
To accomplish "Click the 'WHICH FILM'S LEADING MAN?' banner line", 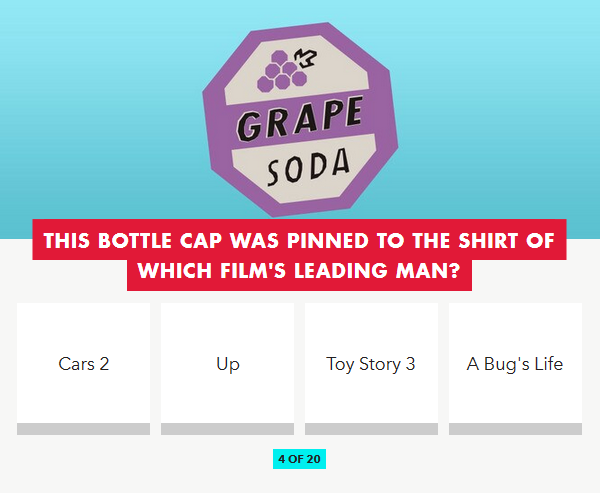I will (x=299, y=271).
